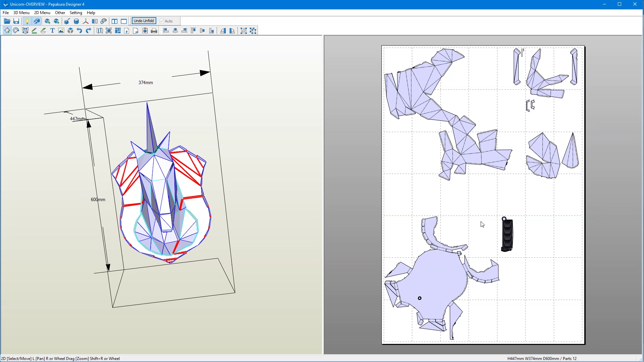The width and height of the screenshot is (644, 362).
Task: Click the cube with pencil edit icon
Action: (x=67, y=21)
